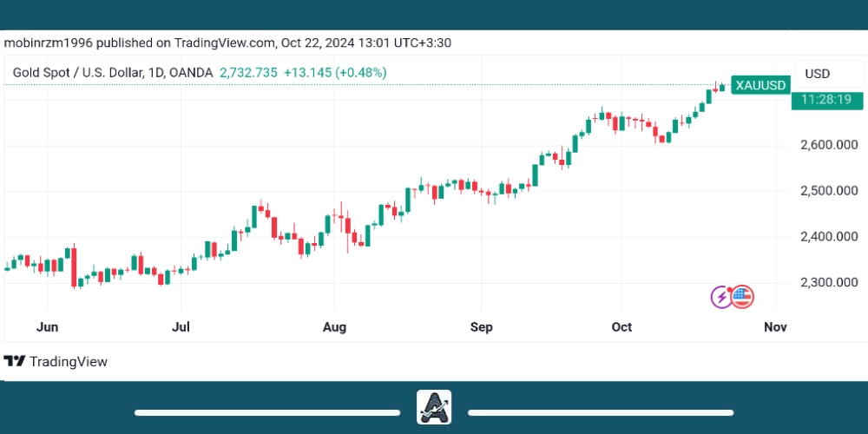
Task: Select the 2,600.000 price axis label
Action: [x=828, y=144]
